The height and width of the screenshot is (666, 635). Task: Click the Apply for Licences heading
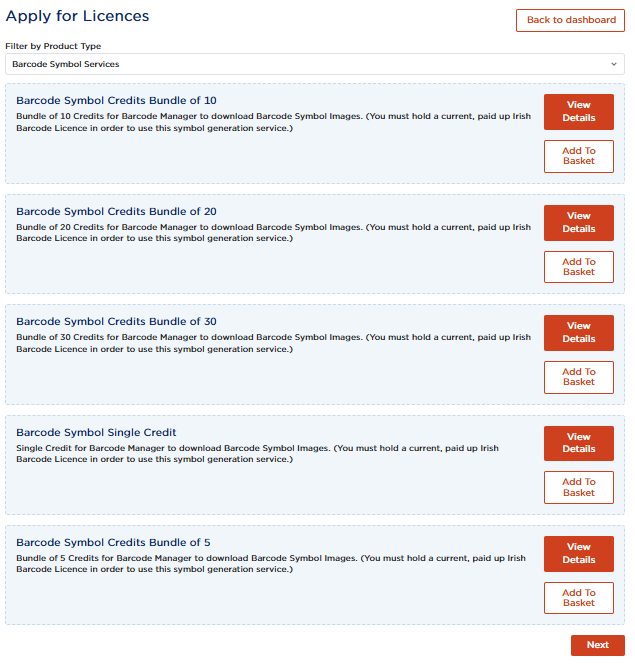click(78, 16)
